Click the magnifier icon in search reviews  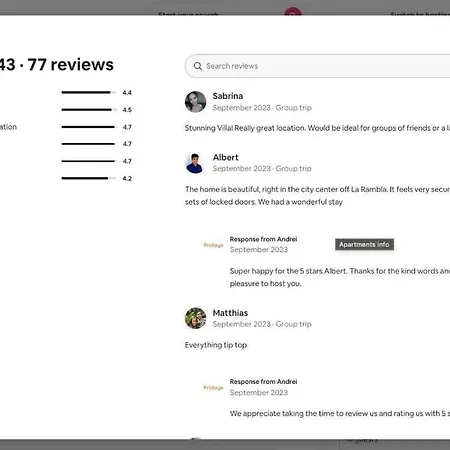click(198, 66)
